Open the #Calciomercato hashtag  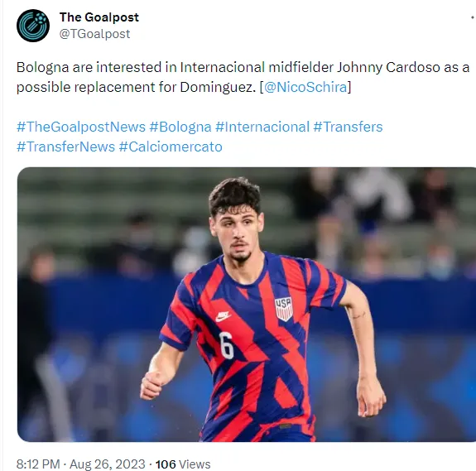coord(171,147)
